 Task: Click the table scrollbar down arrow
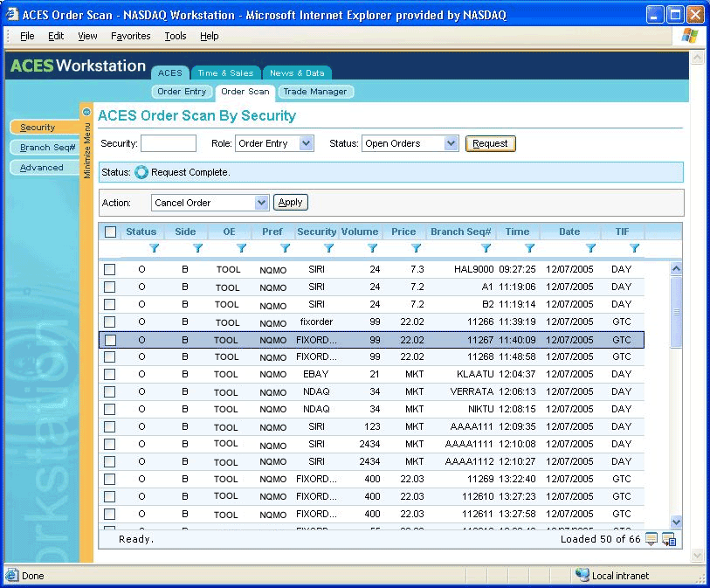coord(676,522)
